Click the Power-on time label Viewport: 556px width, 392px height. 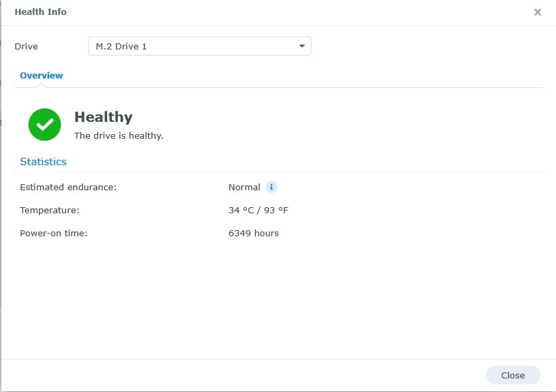(54, 234)
